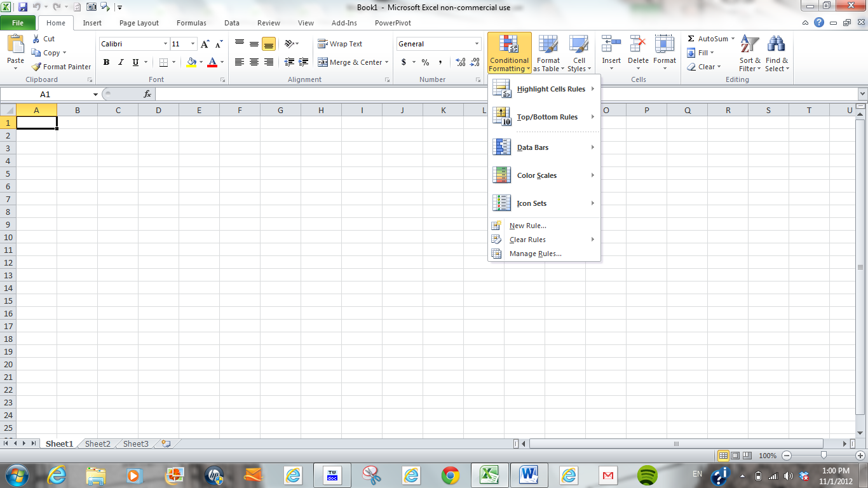Click the Format Painter icon
Image resolution: width=868 pixels, height=488 pixels.
click(37, 67)
